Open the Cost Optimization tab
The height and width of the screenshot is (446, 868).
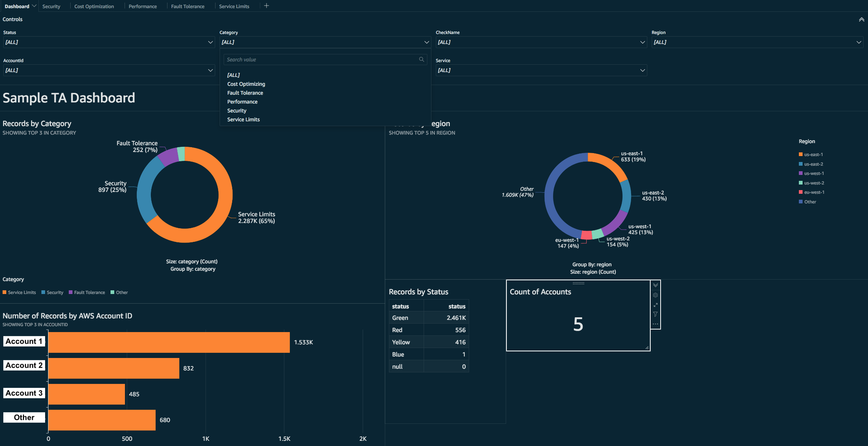(94, 6)
